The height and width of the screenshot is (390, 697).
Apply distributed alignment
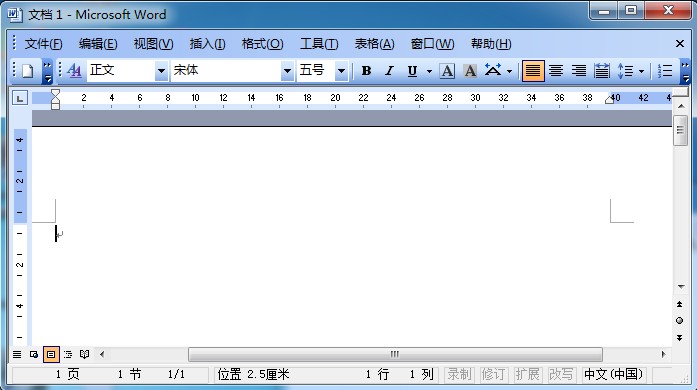602,71
